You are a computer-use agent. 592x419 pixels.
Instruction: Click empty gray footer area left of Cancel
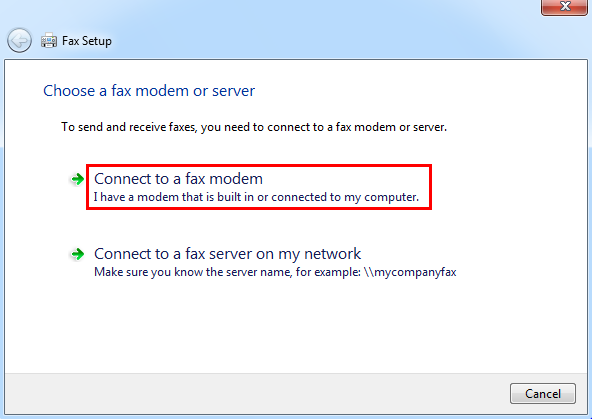(x=257, y=394)
